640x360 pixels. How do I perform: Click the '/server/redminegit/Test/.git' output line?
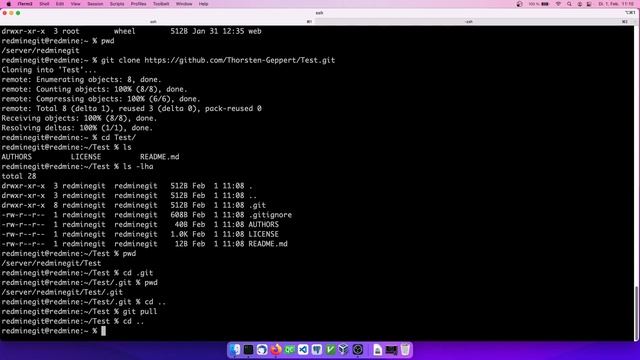62,292
